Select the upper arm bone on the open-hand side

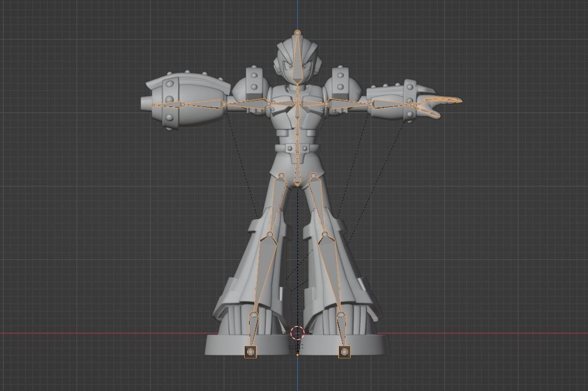click(348, 104)
